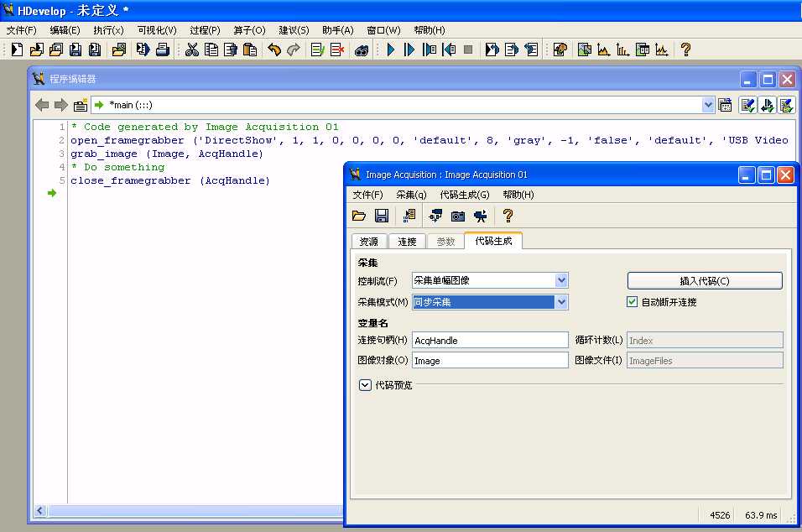The height and width of the screenshot is (532, 802).
Task: Click the 连接句柄 AcqHandle input field
Action: pyautogui.click(x=490, y=340)
